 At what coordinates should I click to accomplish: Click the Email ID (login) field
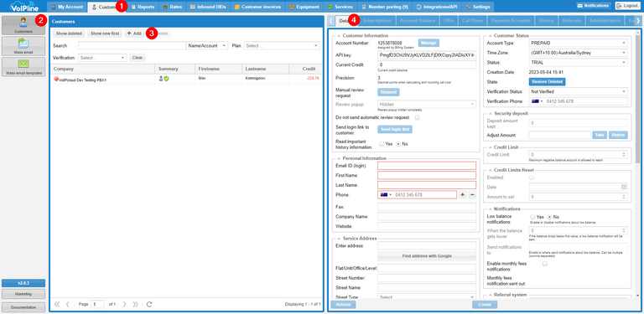click(427, 166)
